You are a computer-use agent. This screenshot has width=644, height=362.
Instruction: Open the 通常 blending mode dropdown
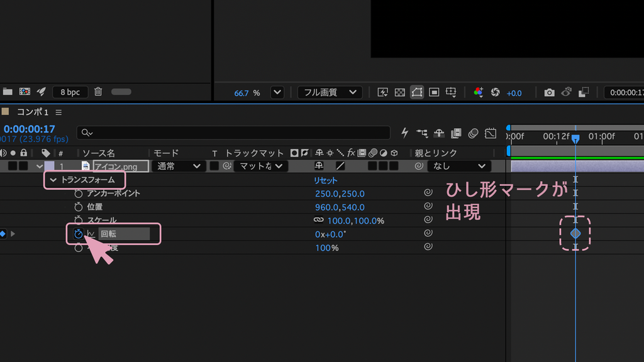178,166
